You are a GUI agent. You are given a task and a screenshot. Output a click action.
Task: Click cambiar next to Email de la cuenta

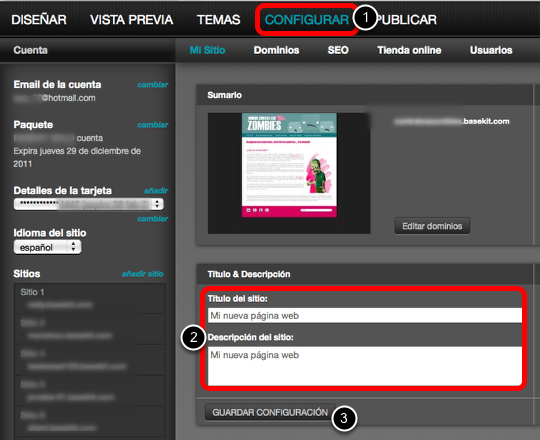click(153, 85)
